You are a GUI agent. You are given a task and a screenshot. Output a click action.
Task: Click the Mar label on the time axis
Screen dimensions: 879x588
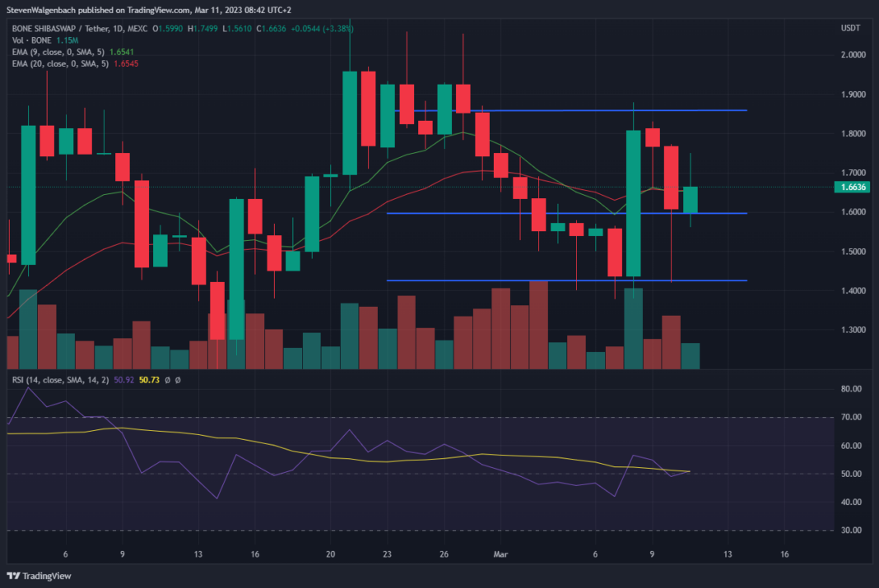(500, 554)
